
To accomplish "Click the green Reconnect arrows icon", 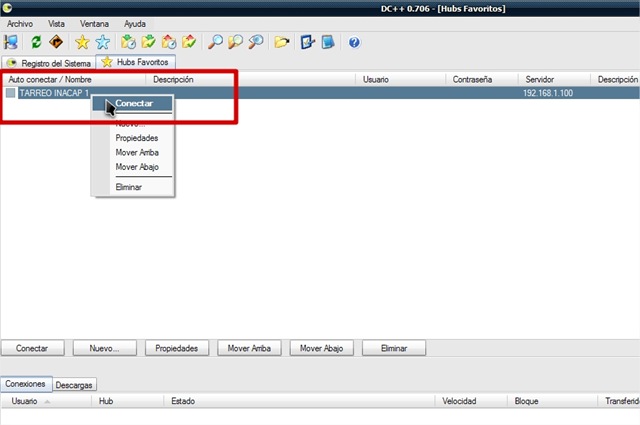I will click(36, 42).
